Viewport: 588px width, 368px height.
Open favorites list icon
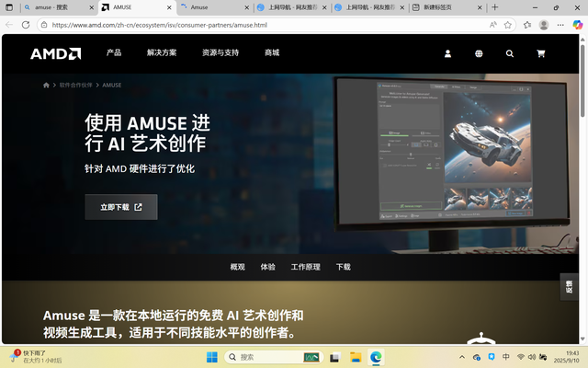coord(527,25)
